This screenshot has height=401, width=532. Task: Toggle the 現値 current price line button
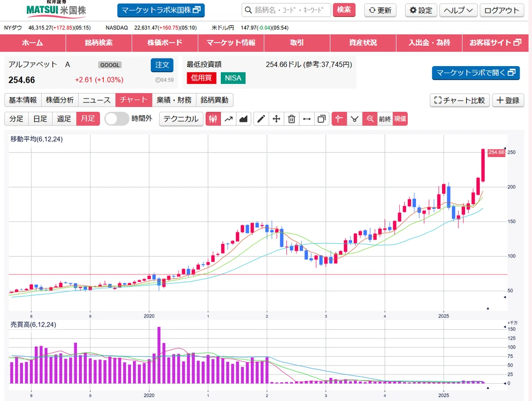400,119
